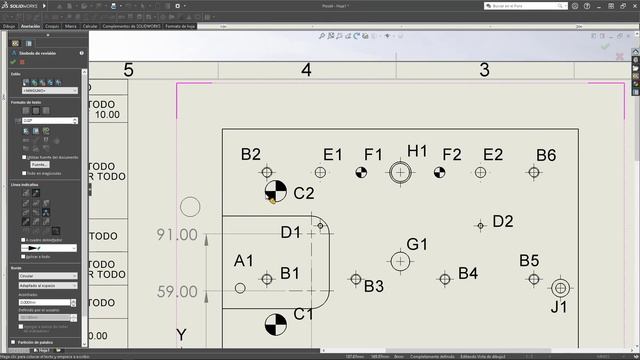This screenshot has width=640, height=360.
Task: Toggle the disabled checkbox under user-defined size
Action: (x=21, y=327)
